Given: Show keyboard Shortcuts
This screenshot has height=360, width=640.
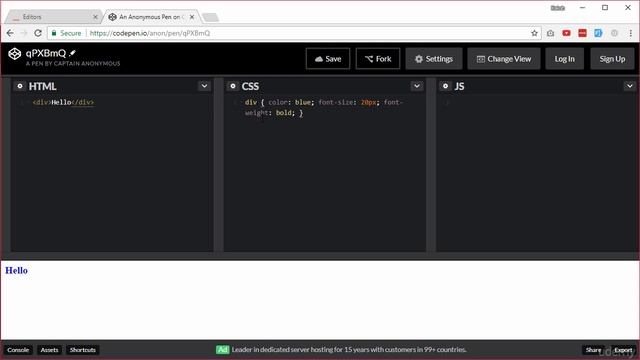Looking at the screenshot, I should [x=82, y=350].
